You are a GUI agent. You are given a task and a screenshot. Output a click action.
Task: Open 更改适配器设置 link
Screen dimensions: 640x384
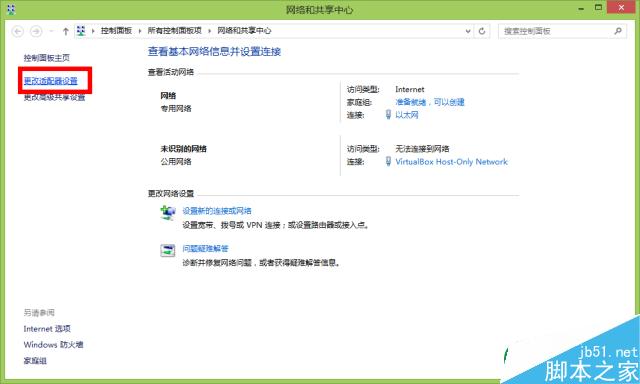(x=51, y=81)
